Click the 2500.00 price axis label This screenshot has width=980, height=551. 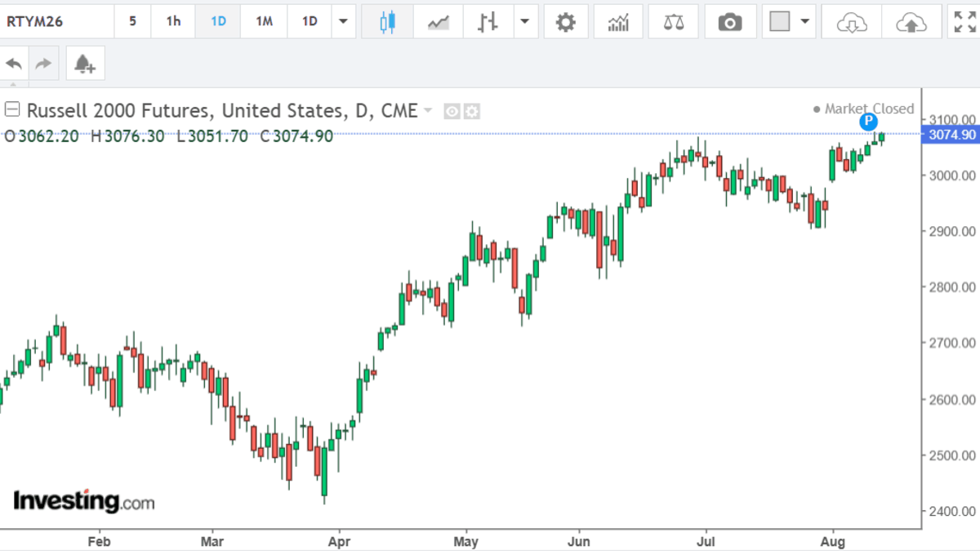952,455
